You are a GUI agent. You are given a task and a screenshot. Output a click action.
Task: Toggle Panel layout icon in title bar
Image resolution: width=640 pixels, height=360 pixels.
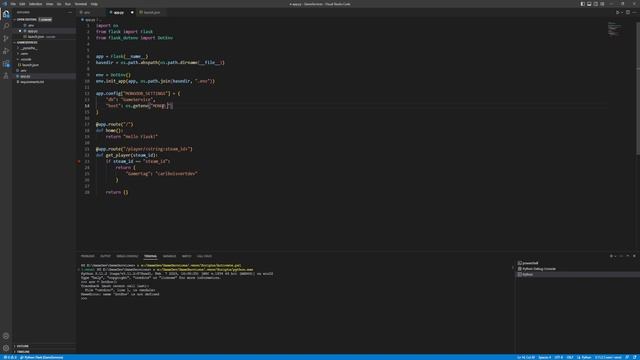[x=589, y=4]
